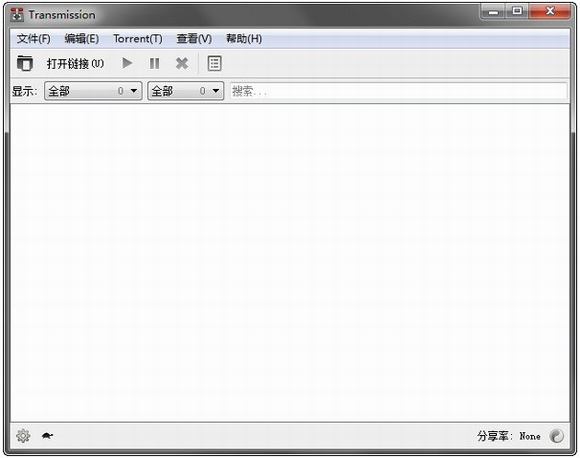Start the torrent with the play icon
This screenshot has width=580, height=458.
[127, 63]
